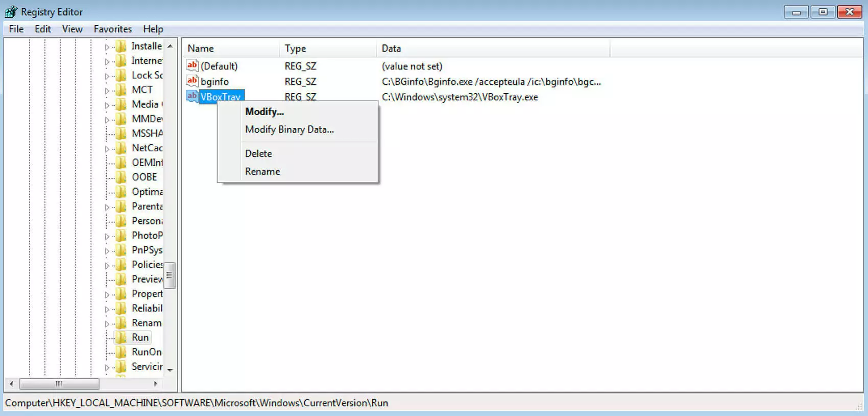Screen dimensions: 868x416
Task: Click the Registry Editor title bar icon
Action: tap(11, 12)
